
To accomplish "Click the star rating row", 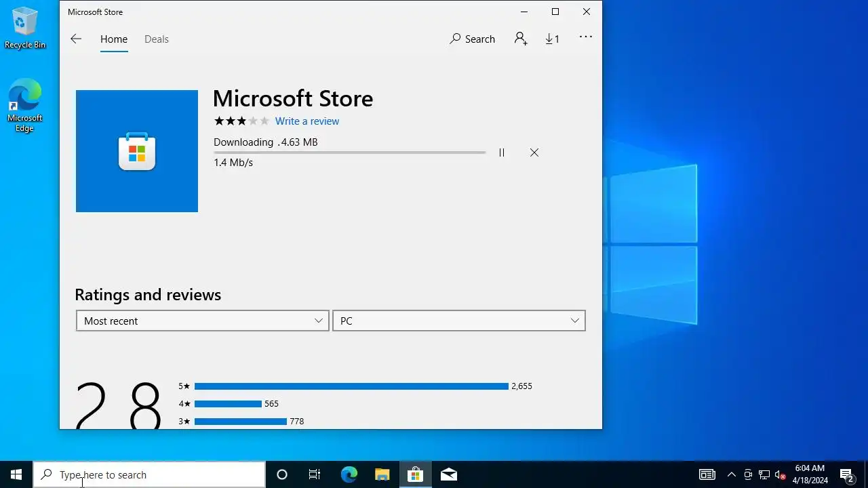I will point(241,121).
